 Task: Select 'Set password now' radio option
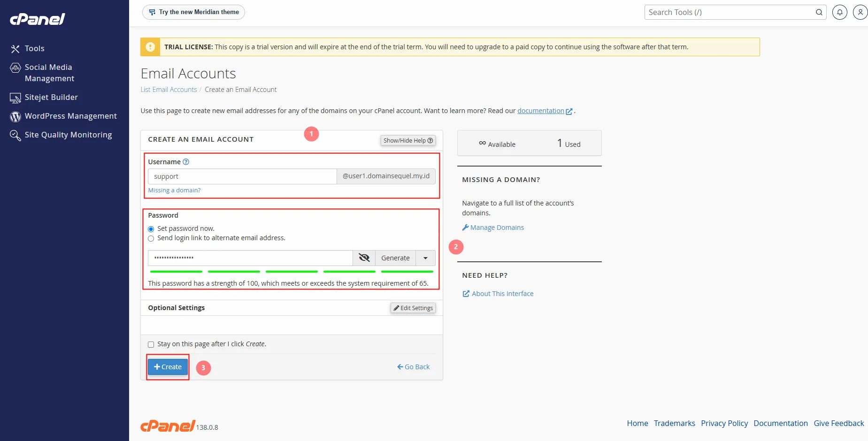click(151, 229)
